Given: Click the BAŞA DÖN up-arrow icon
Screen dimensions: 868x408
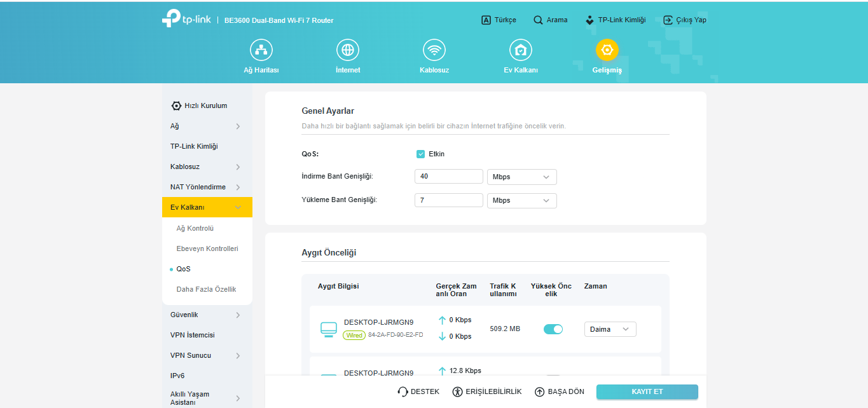Looking at the screenshot, I should 540,391.
